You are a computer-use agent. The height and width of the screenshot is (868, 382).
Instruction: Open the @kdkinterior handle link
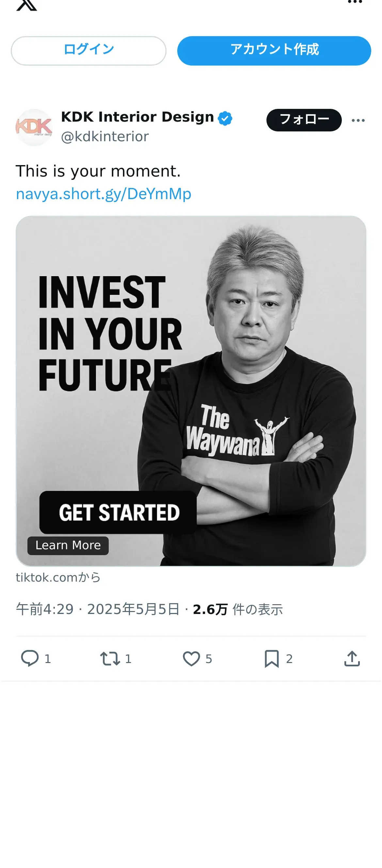pos(105,137)
